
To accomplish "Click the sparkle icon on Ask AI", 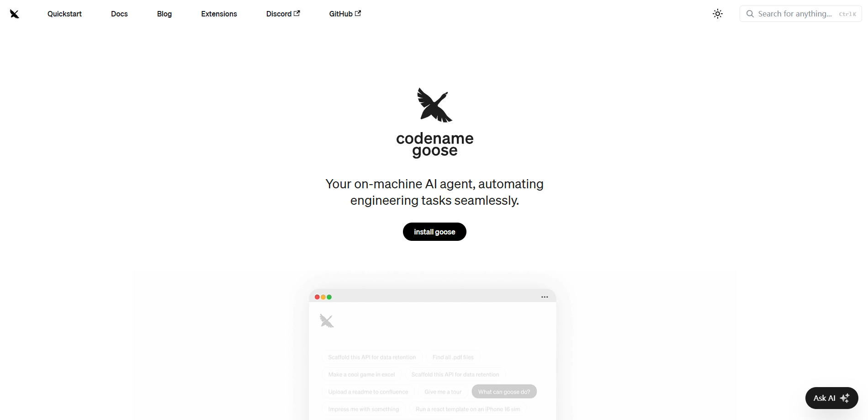I will [x=845, y=398].
